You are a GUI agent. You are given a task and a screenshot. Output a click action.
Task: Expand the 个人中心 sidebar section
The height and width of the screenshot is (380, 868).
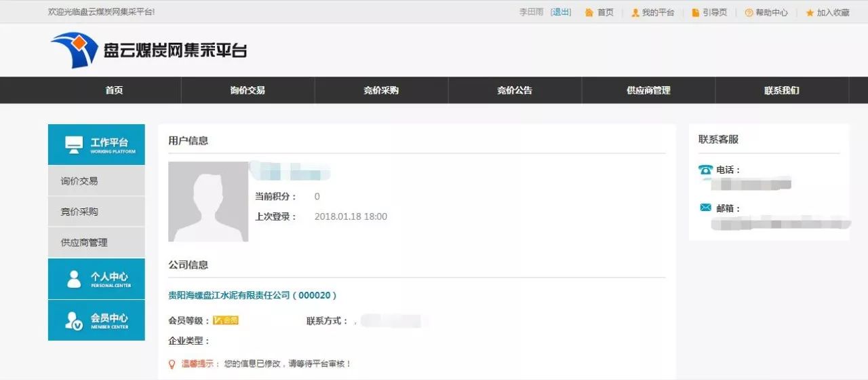(96, 279)
